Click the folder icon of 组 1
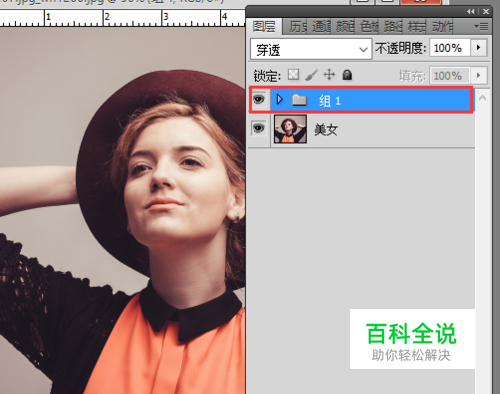 click(299, 100)
